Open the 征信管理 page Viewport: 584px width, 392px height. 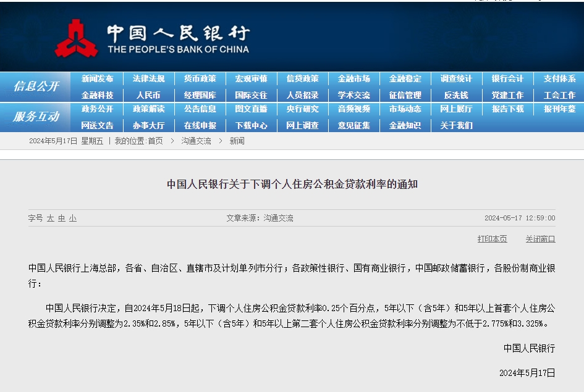pos(405,94)
